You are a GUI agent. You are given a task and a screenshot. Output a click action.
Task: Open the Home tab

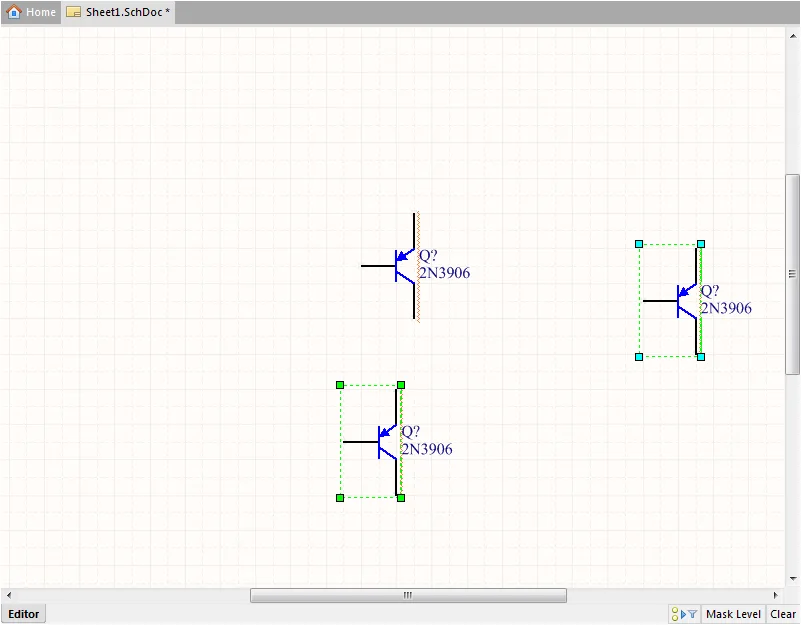point(31,12)
